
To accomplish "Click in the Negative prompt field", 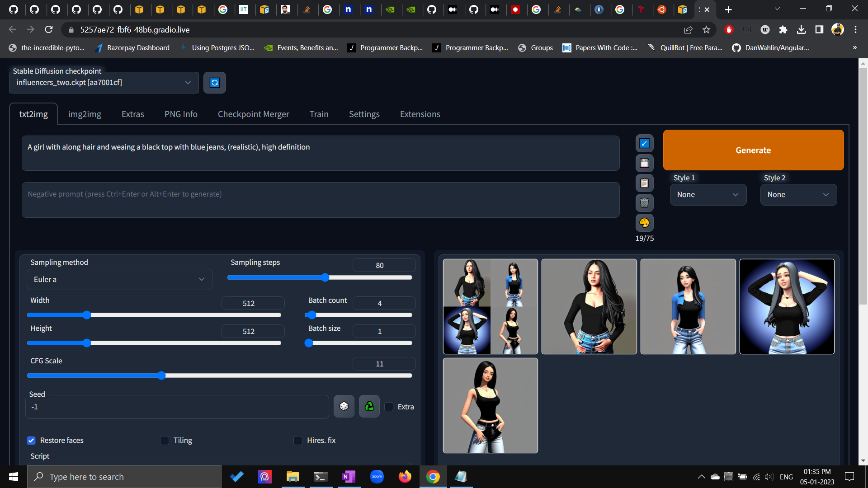I will [321, 200].
